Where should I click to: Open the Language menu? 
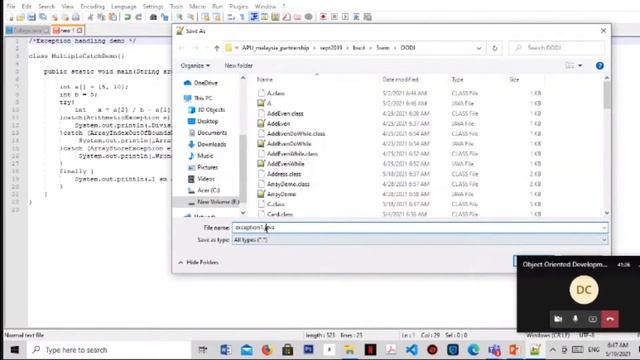pos(124,7)
